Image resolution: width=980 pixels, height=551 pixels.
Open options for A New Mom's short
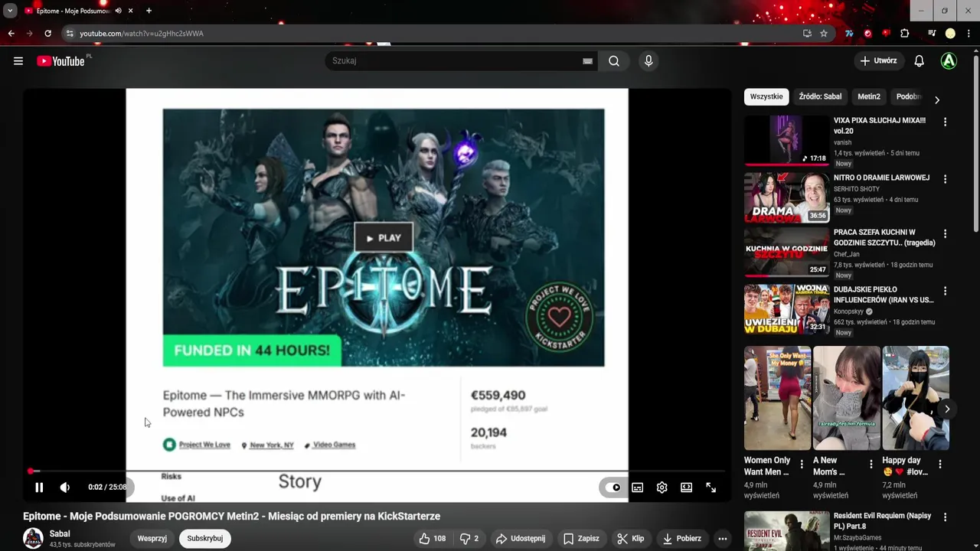(871, 464)
